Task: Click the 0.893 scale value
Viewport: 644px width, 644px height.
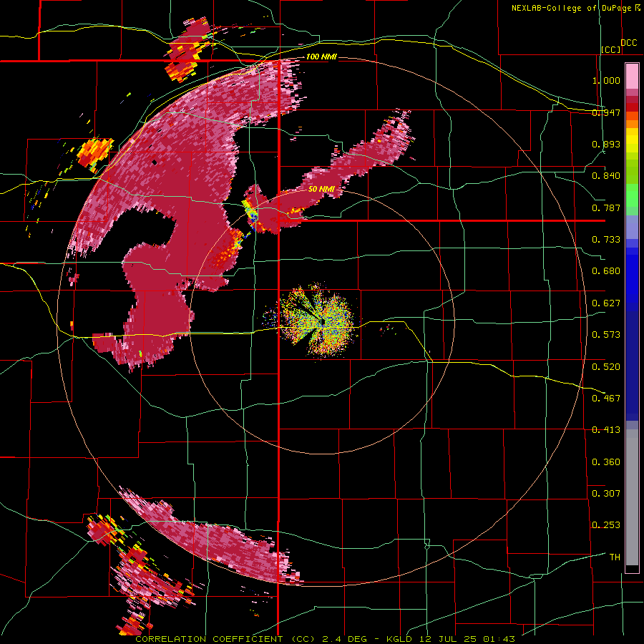Action: pos(606,144)
